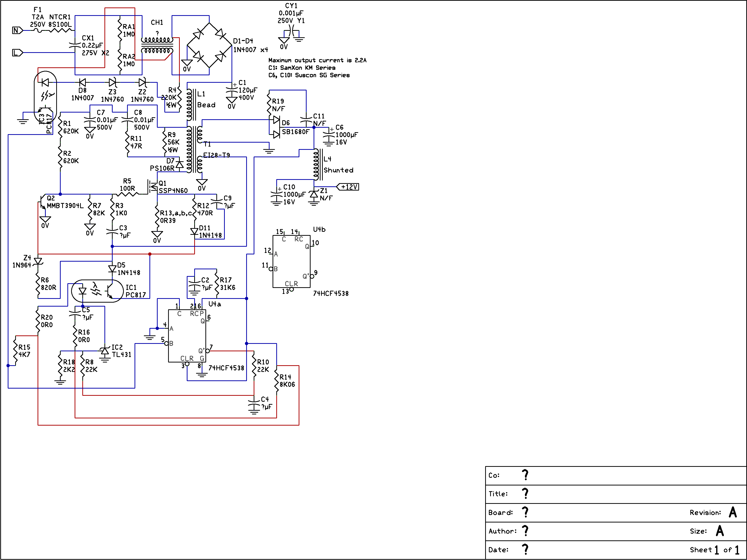Select the U4b monostable block
Image resolution: width=747 pixels, height=560 pixels.
click(x=291, y=261)
